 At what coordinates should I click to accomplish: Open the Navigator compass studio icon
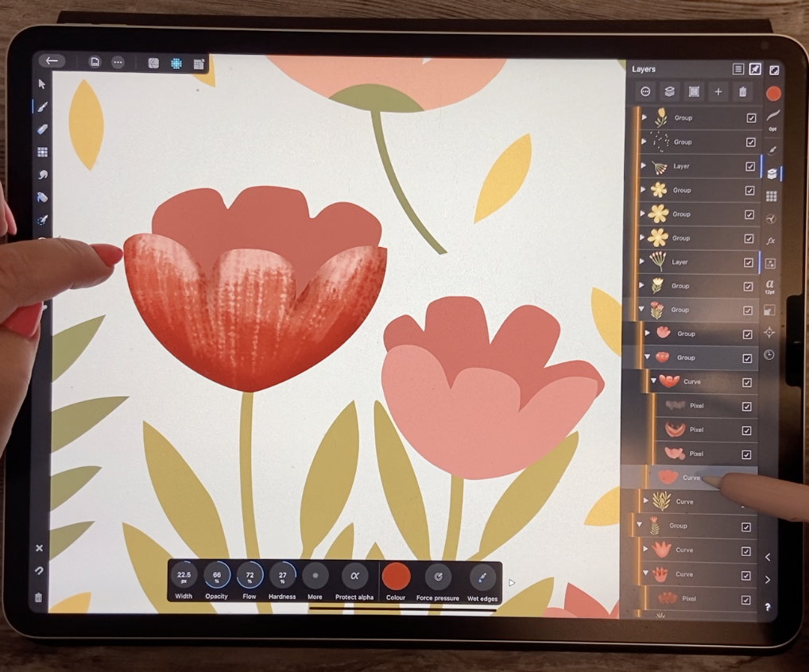point(769,332)
